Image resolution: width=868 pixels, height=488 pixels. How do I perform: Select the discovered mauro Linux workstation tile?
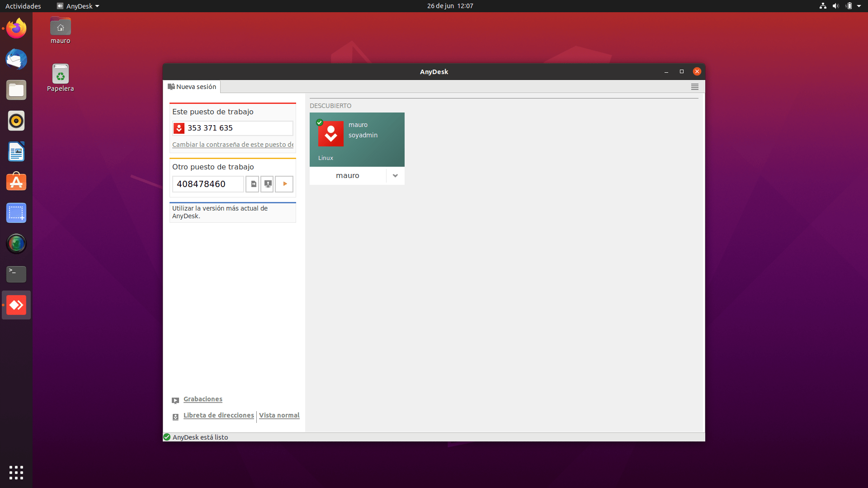pos(357,139)
